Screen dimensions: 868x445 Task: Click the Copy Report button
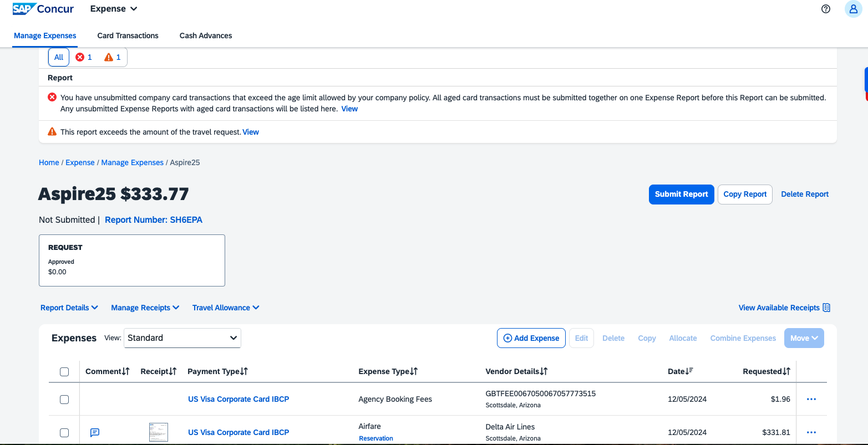click(x=745, y=194)
